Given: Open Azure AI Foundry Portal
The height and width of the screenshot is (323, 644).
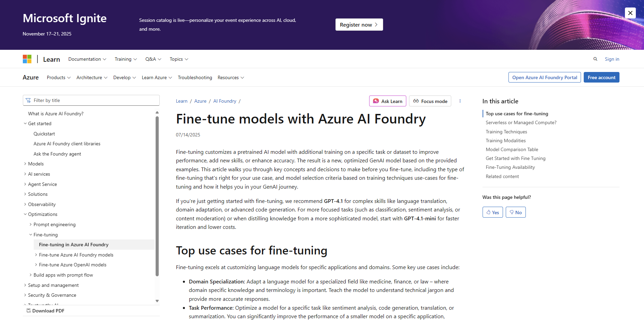Looking at the screenshot, I should tap(544, 77).
